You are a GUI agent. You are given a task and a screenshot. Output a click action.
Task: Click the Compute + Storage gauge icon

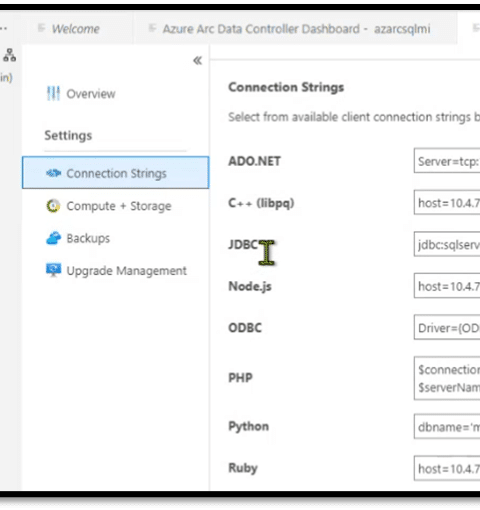tap(53, 206)
